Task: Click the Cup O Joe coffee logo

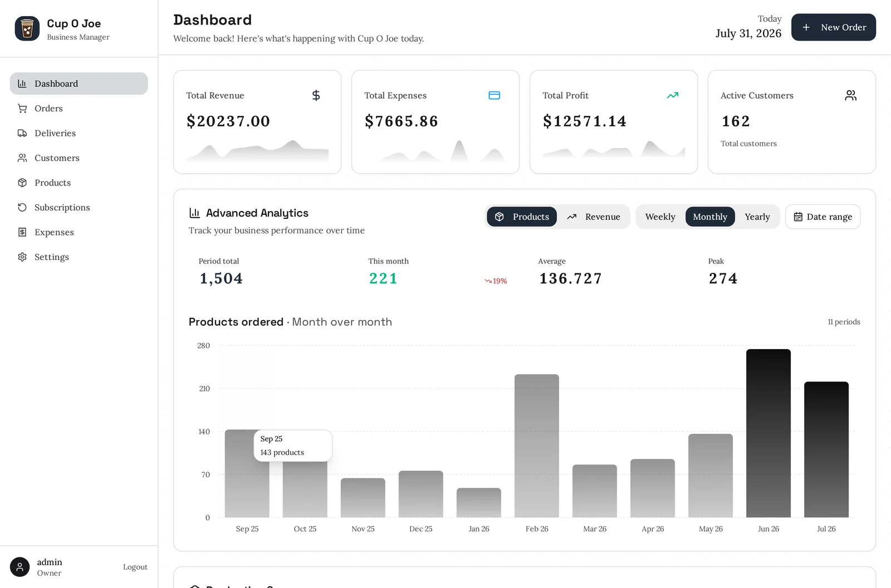Action: [27, 28]
